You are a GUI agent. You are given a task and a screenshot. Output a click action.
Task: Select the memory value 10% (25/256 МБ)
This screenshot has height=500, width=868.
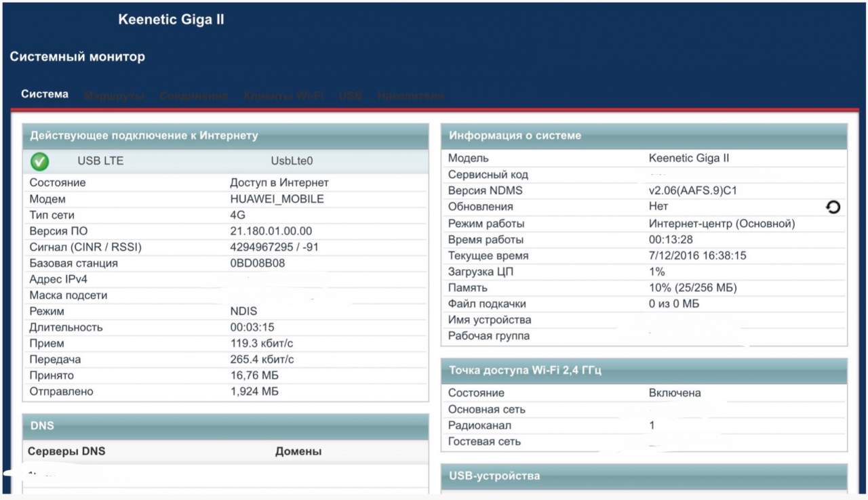tap(693, 288)
